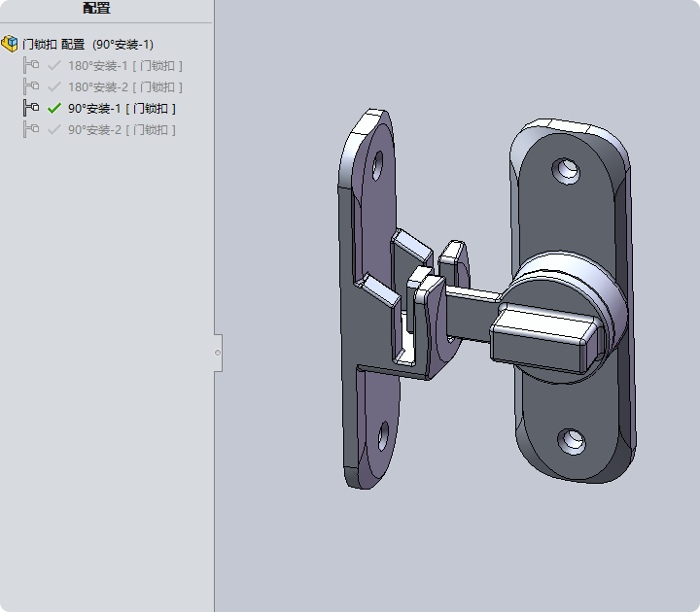
Task: Click the configuration icon beside 180°安装-1
Action: tap(31, 65)
